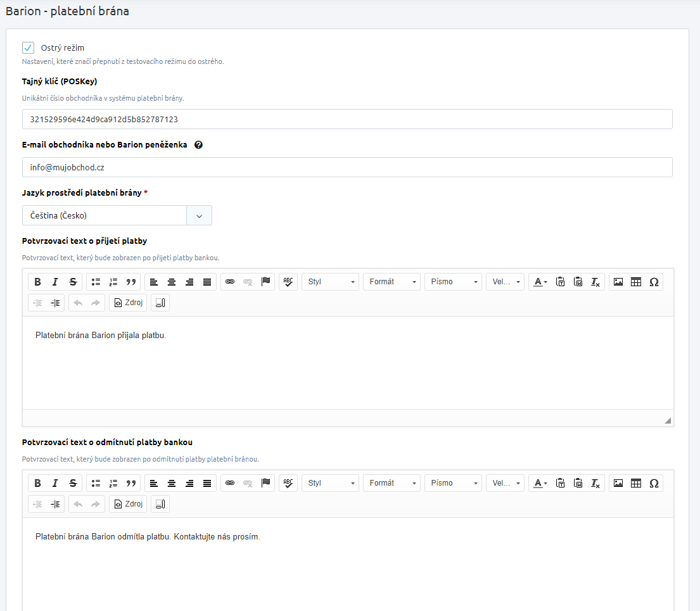
Task: Insert image in accepted payment editor
Action: click(618, 282)
